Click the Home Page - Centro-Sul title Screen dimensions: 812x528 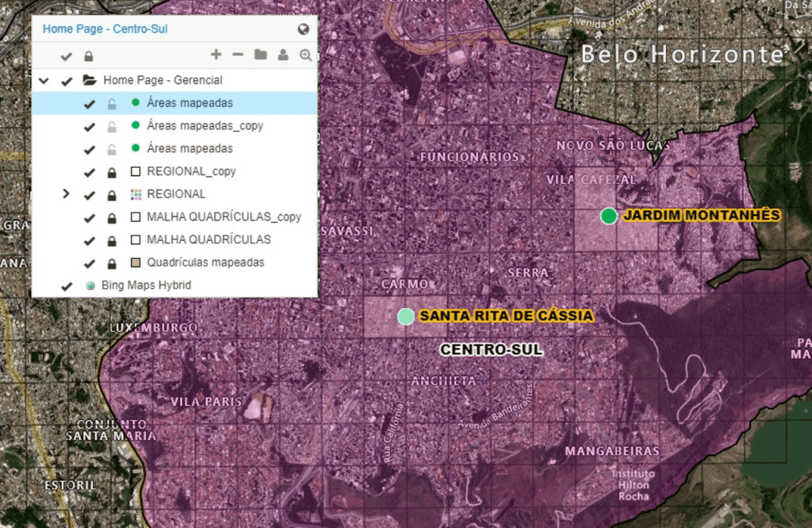(105, 29)
